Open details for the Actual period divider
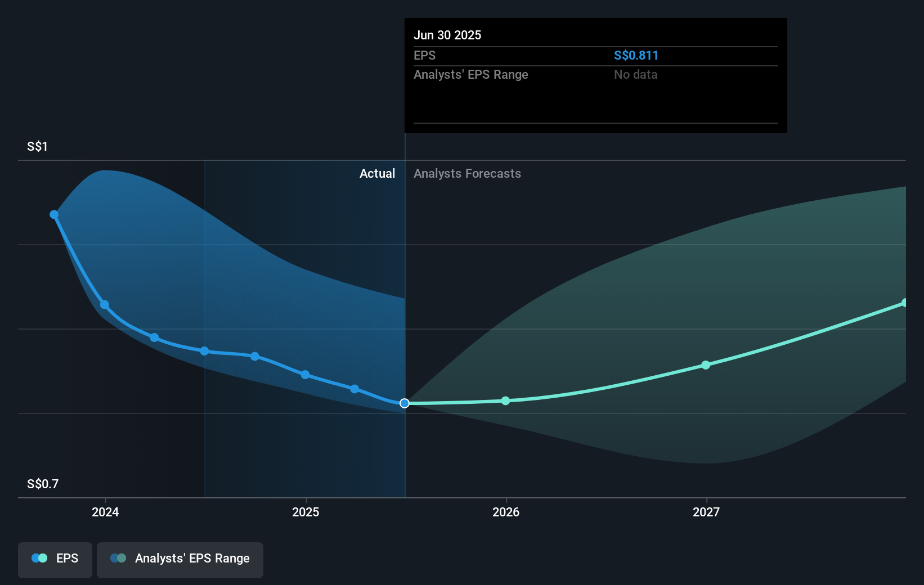Image resolution: width=924 pixels, height=585 pixels. [x=404, y=326]
